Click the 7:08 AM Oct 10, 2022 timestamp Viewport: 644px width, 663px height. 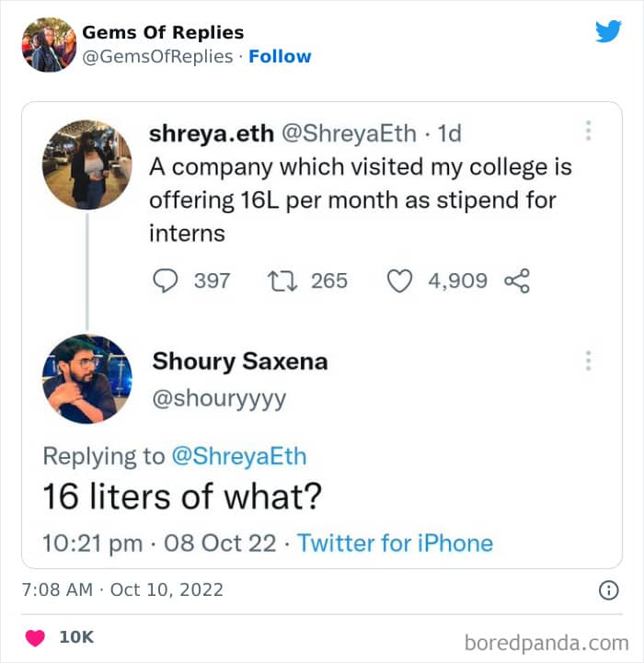point(122,589)
